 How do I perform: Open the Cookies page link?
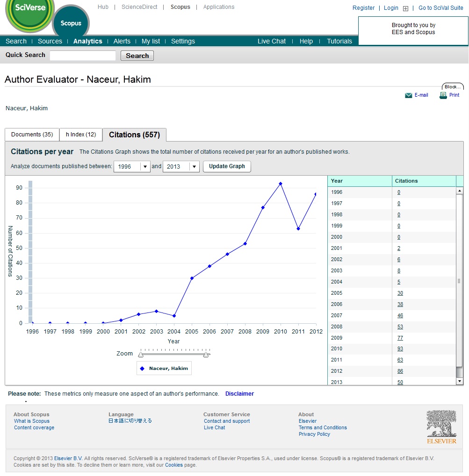(x=174, y=465)
